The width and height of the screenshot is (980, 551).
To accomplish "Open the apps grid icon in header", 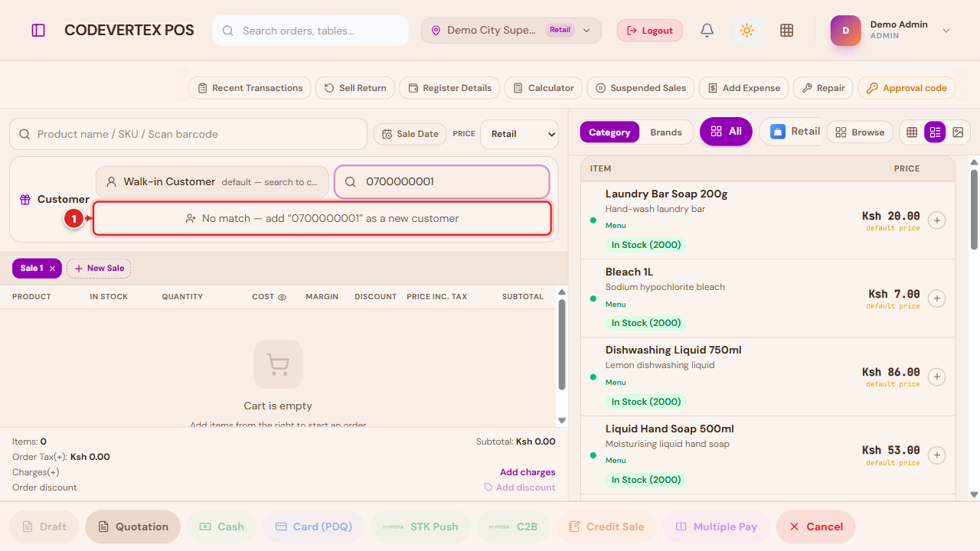I will (x=786, y=31).
